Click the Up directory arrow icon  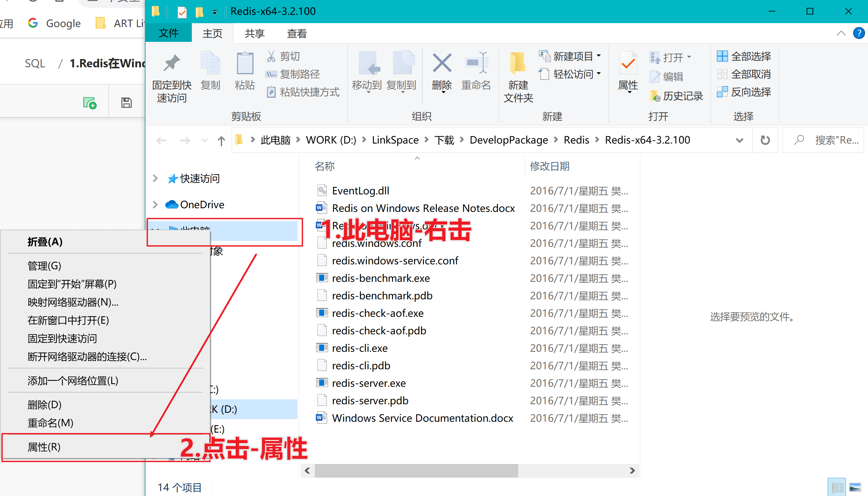(221, 140)
